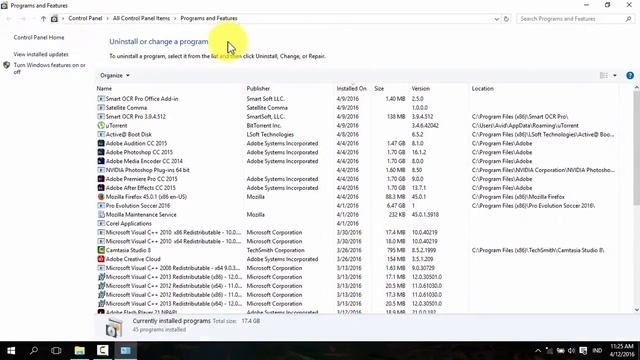Click the Adobe Audition CC 2015 icon
The image size is (640, 360).
[x=101, y=143]
